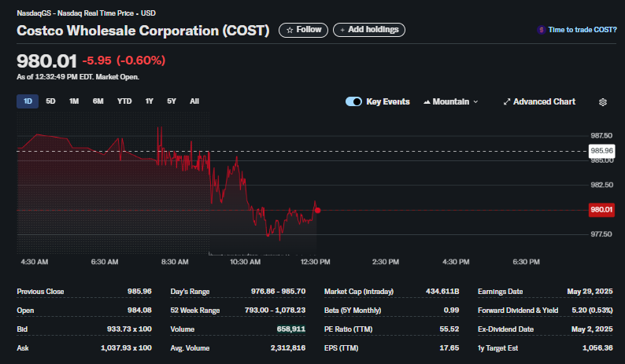Click the 977.50 price axis label
The width and height of the screenshot is (625, 364).
tap(601, 234)
